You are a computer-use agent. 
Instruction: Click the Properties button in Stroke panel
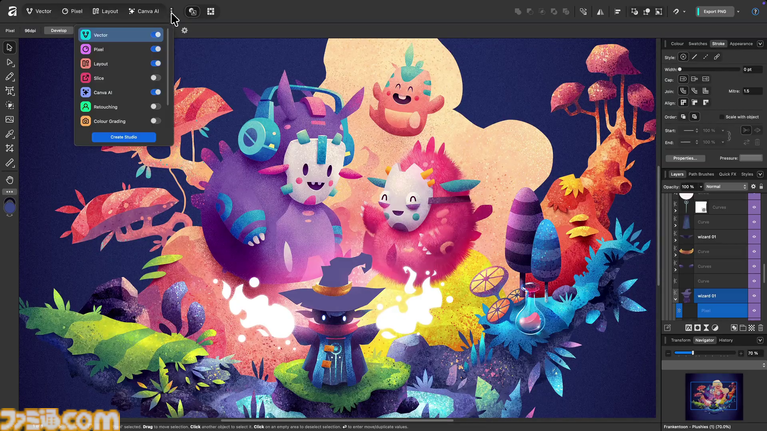tap(685, 158)
